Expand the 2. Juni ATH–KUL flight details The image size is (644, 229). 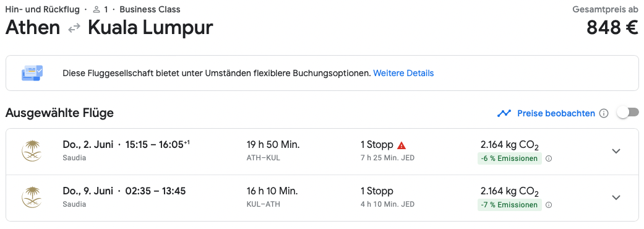click(x=616, y=151)
